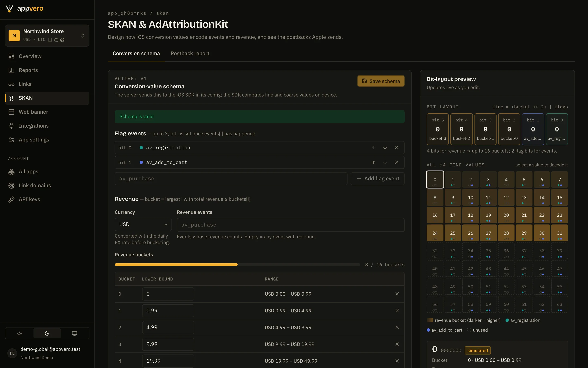Image resolution: width=588 pixels, height=368 pixels.
Task: Click the revenue buckets progress bar
Action: 237,265
